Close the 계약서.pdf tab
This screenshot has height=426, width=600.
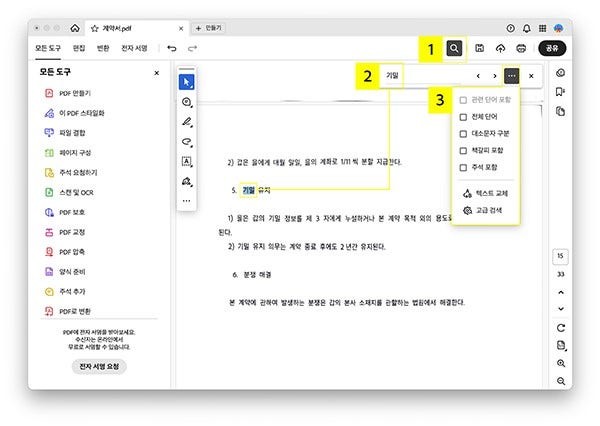coord(181,28)
